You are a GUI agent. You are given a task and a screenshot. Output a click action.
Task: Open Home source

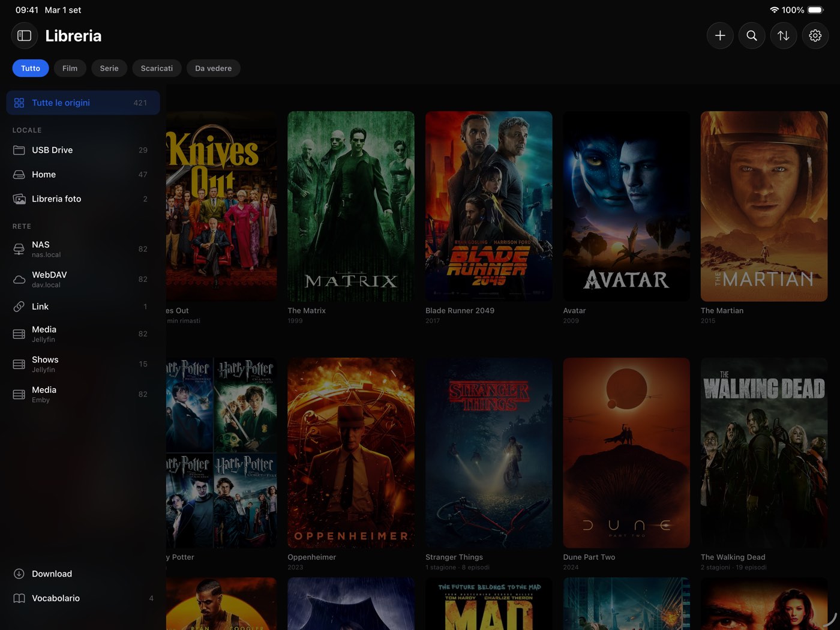click(x=83, y=175)
